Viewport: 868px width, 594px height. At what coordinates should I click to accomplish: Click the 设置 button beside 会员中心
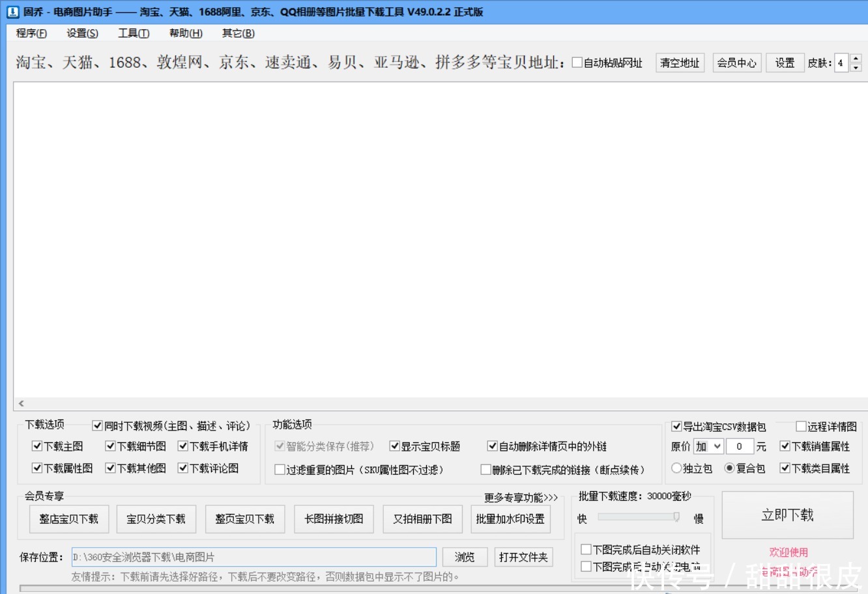(785, 63)
